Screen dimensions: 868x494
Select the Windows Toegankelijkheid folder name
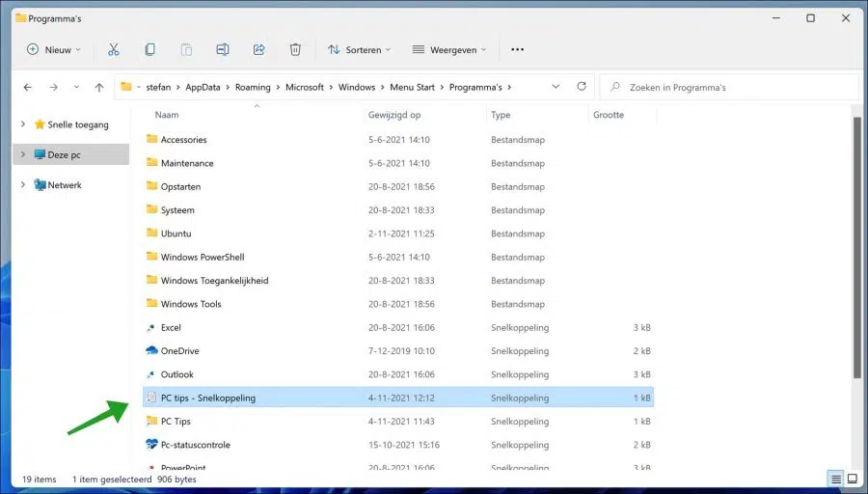click(215, 280)
